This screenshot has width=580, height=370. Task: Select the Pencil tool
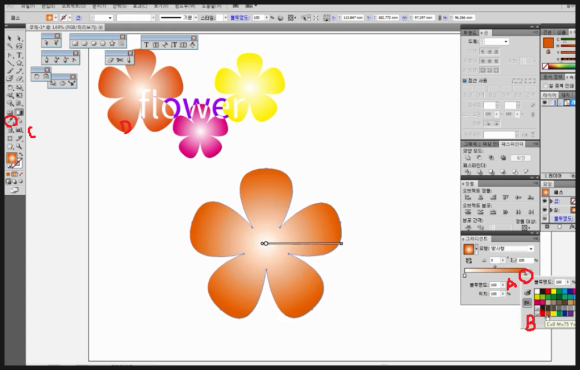click(20, 71)
